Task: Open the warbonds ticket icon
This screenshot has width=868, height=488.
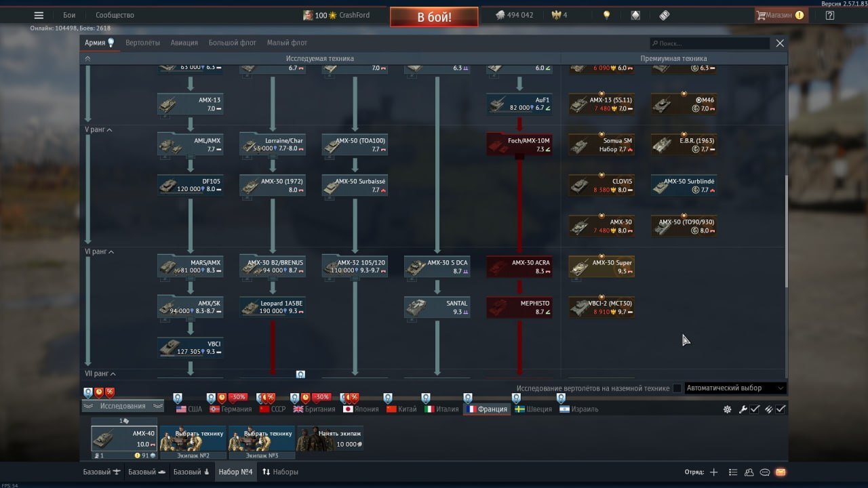Action: (x=664, y=15)
